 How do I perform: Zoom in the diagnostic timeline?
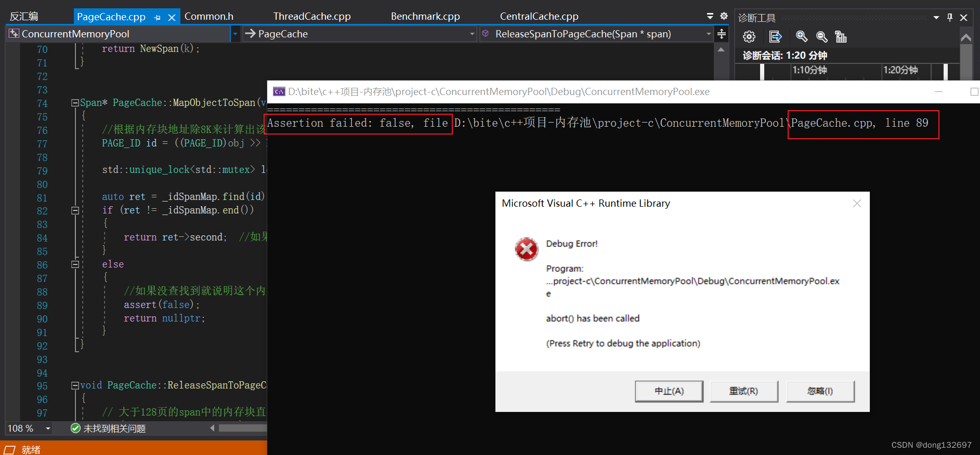tap(802, 37)
